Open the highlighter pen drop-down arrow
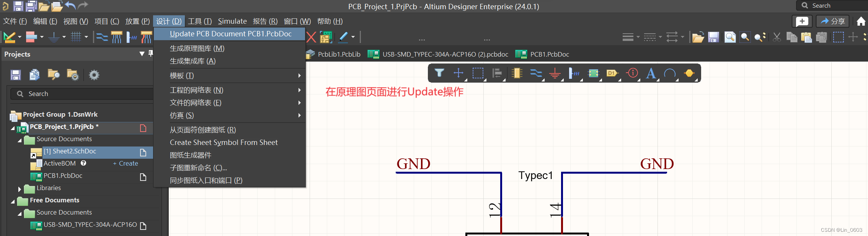 [x=353, y=37]
